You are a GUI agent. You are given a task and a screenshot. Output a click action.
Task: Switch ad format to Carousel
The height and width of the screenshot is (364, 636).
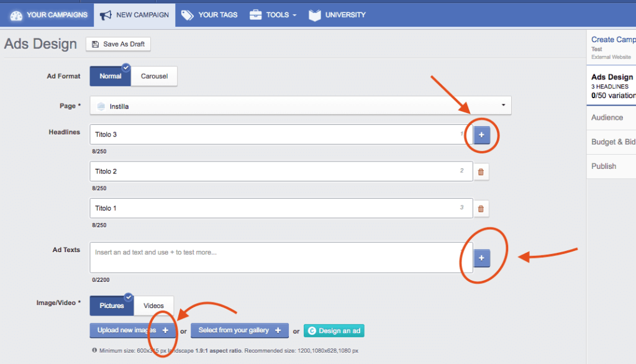[154, 76]
